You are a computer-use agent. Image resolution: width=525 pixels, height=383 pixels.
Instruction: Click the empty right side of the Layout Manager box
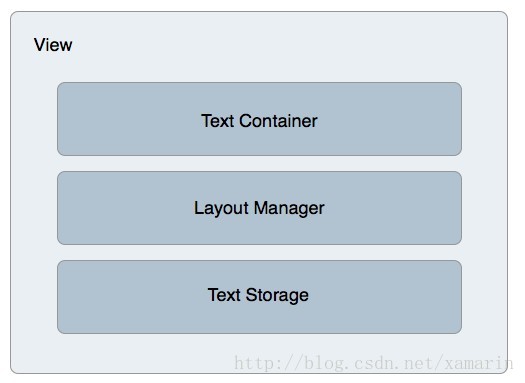[393, 208]
